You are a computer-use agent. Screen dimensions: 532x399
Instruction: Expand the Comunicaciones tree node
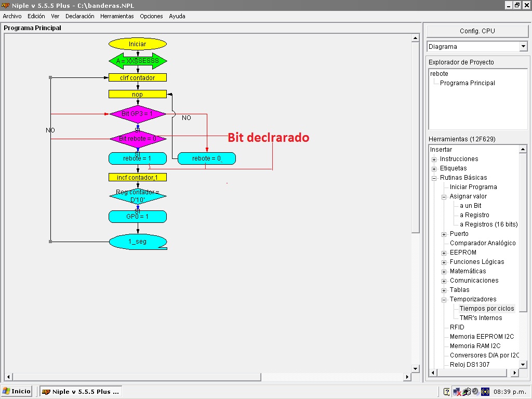[444, 281]
